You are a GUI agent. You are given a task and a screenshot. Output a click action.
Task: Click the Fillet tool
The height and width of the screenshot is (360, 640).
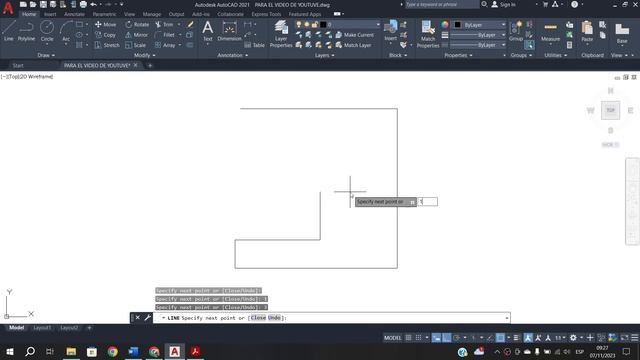[x=165, y=35]
